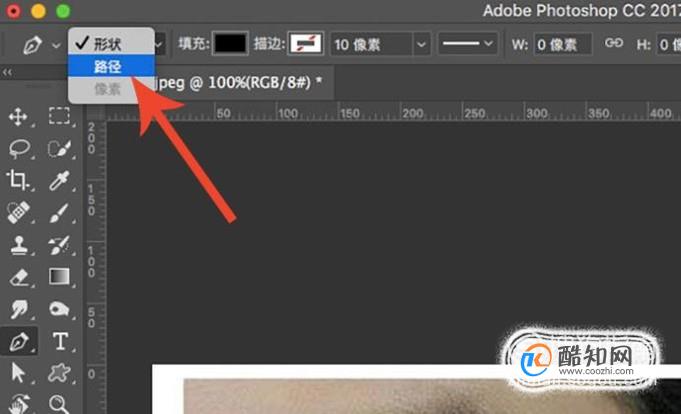Image resolution: width=681 pixels, height=414 pixels.
Task: Click the link width and height icon
Action: point(614,43)
